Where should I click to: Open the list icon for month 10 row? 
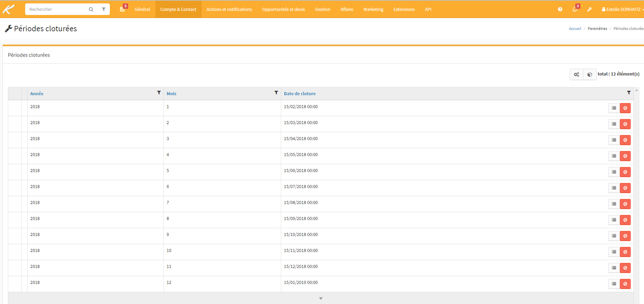(x=614, y=252)
